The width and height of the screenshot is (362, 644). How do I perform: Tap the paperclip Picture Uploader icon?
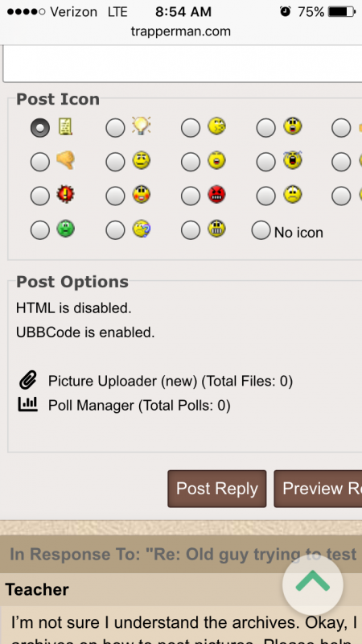pyautogui.click(x=28, y=381)
